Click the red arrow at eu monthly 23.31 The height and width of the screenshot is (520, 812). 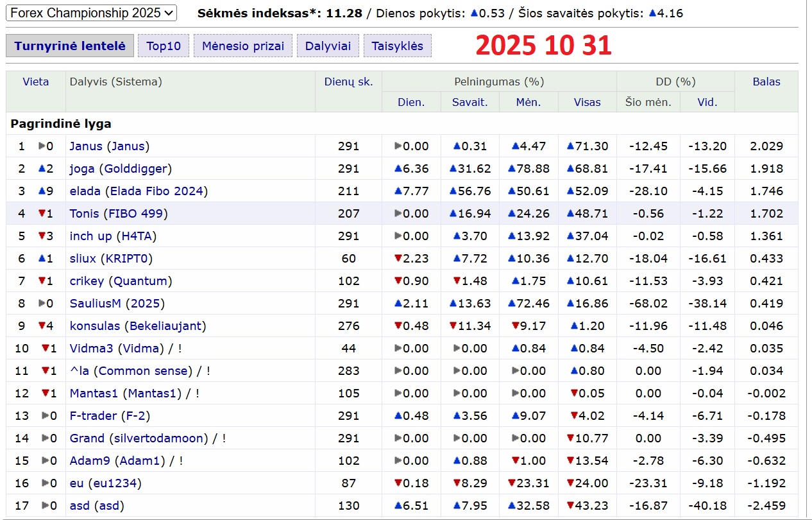[511, 483]
